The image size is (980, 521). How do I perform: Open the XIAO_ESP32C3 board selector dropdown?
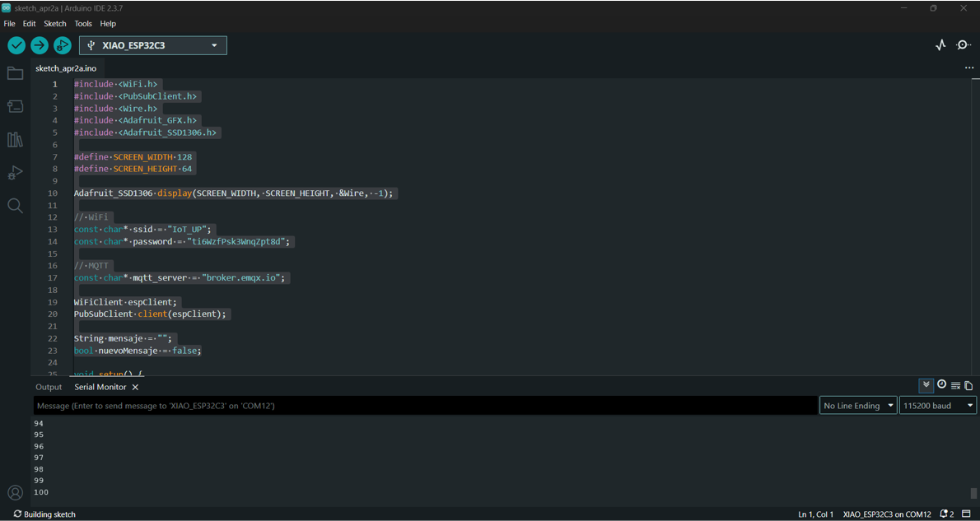[153, 45]
